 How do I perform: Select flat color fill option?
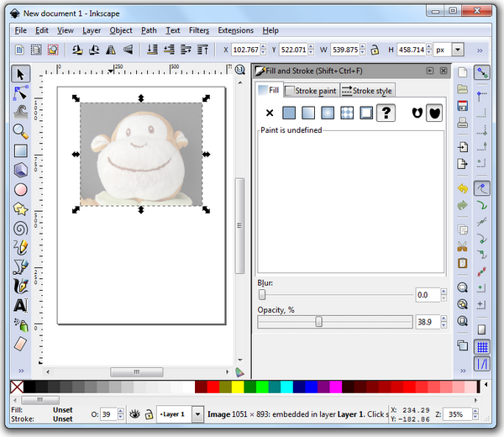[289, 113]
